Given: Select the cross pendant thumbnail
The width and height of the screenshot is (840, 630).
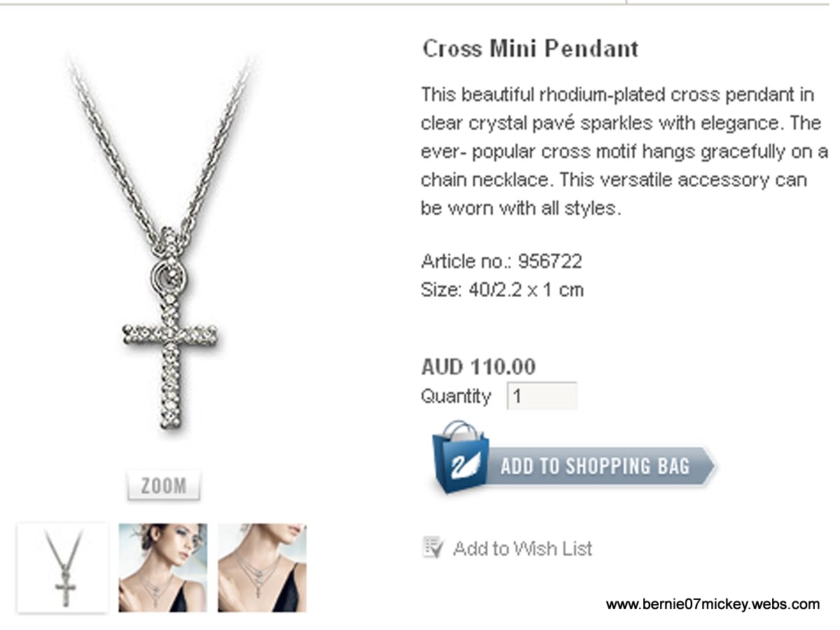Looking at the screenshot, I should tap(63, 568).
